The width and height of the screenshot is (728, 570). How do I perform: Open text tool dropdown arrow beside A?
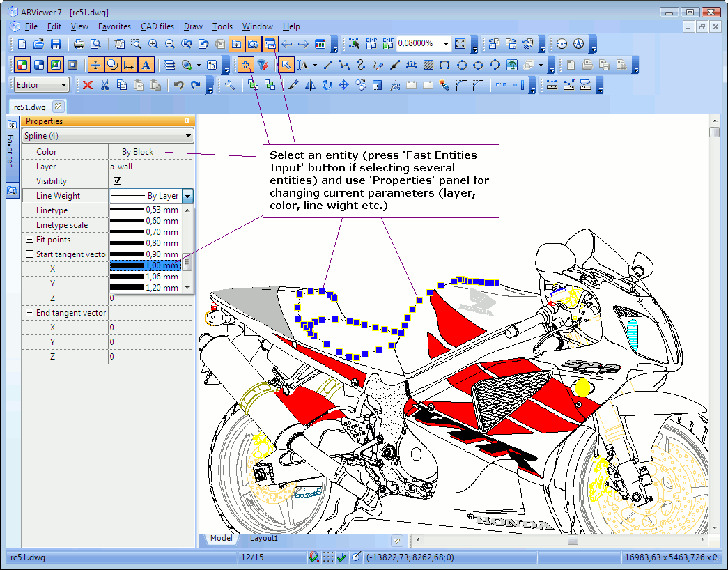pyautogui.click(x=316, y=65)
